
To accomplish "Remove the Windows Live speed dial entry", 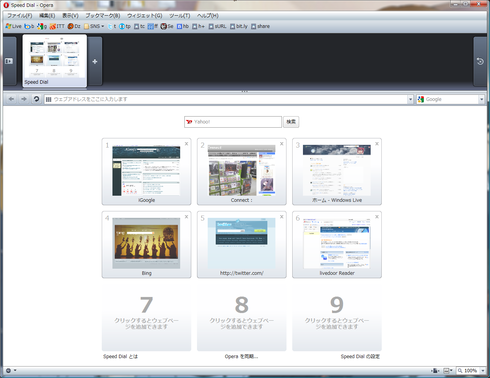I will point(377,144).
